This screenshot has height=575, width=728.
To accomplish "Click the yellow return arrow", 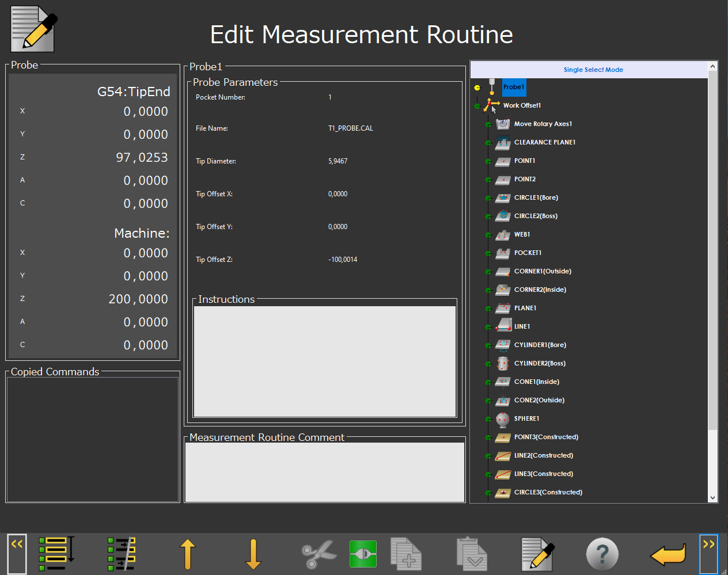I will 668,555.
